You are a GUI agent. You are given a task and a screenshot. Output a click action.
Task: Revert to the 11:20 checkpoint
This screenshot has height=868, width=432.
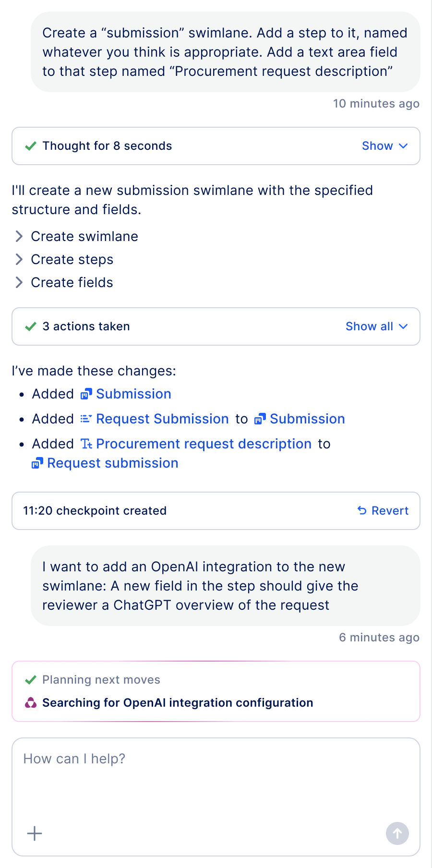click(389, 511)
